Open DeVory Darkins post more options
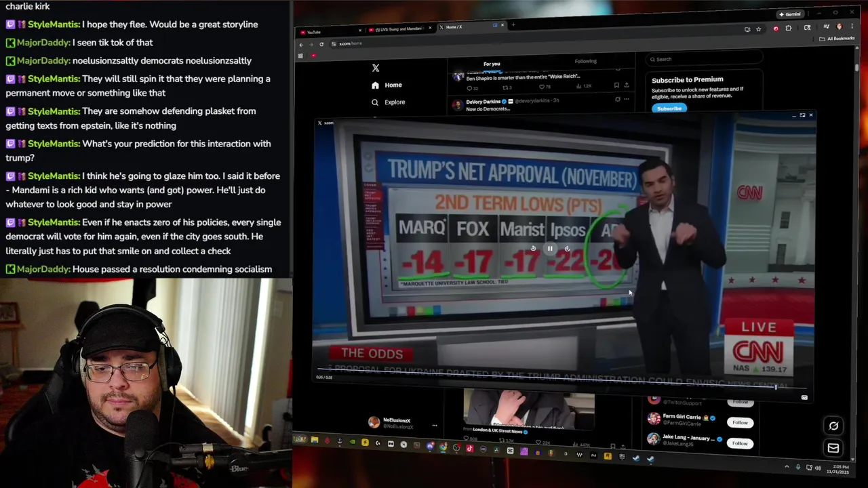 point(626,99)
